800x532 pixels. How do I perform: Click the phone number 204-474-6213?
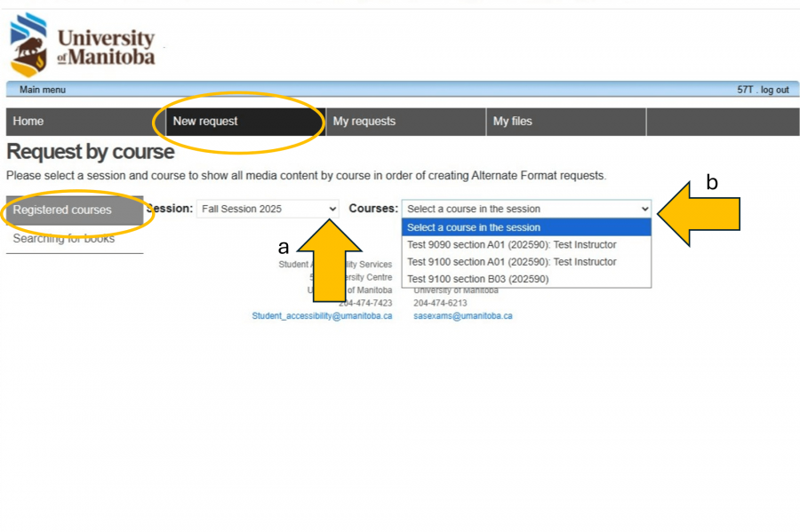[440, 303]
